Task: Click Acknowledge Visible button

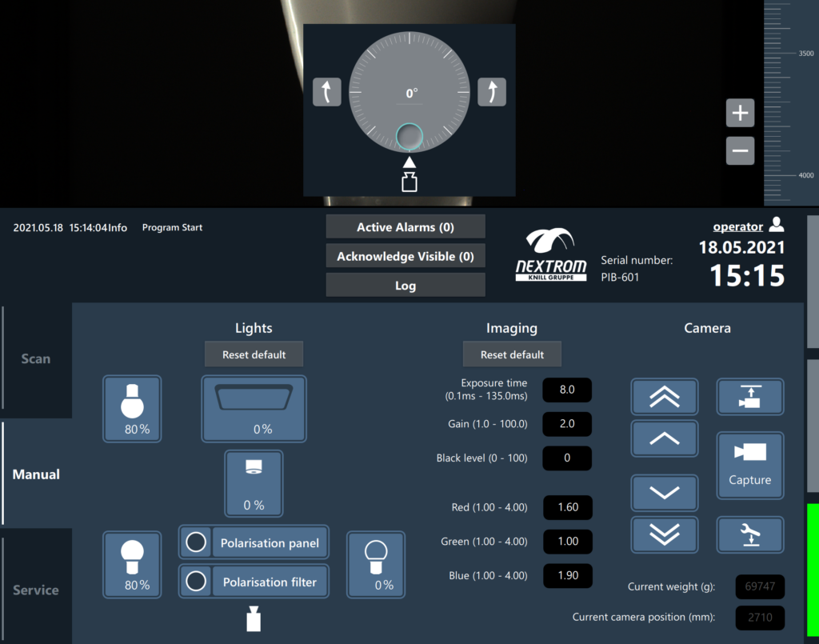Action: (406, 257)
